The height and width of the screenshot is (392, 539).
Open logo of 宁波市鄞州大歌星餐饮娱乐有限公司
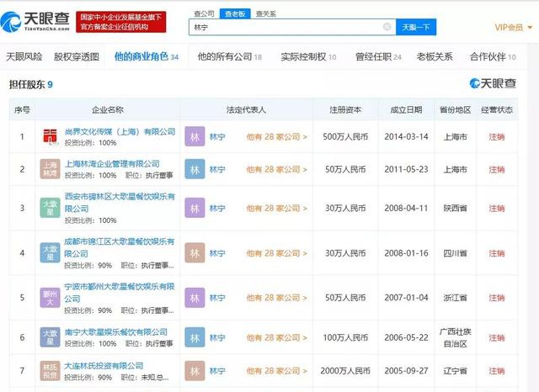tap(51, 298)
